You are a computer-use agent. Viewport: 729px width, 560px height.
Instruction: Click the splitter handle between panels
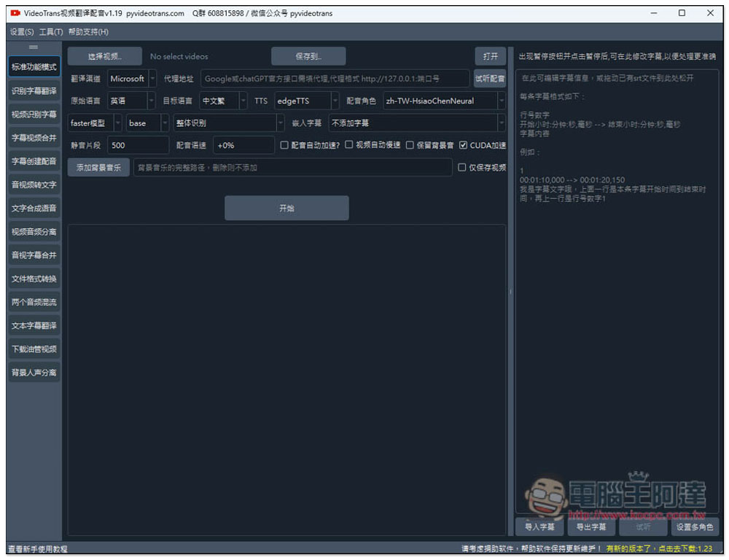pos(510,292)
